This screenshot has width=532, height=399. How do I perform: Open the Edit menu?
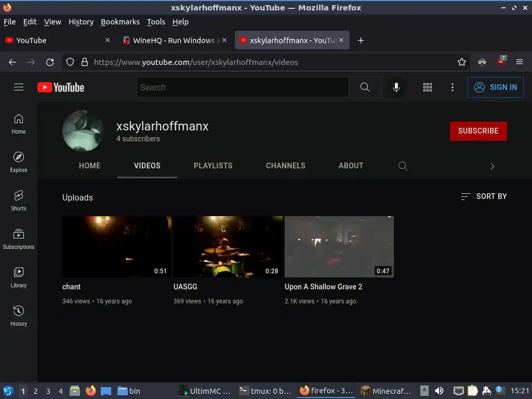[x=30, y=22]
